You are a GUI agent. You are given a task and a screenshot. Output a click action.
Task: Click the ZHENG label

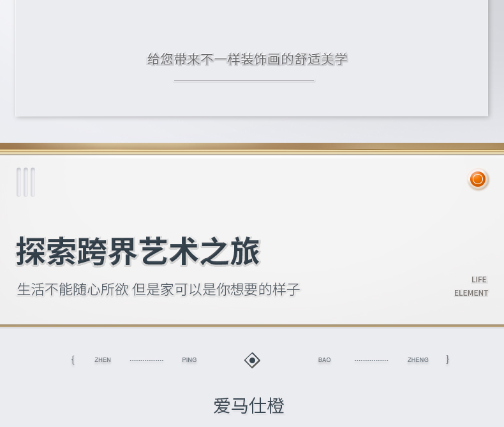click(418, 360)
